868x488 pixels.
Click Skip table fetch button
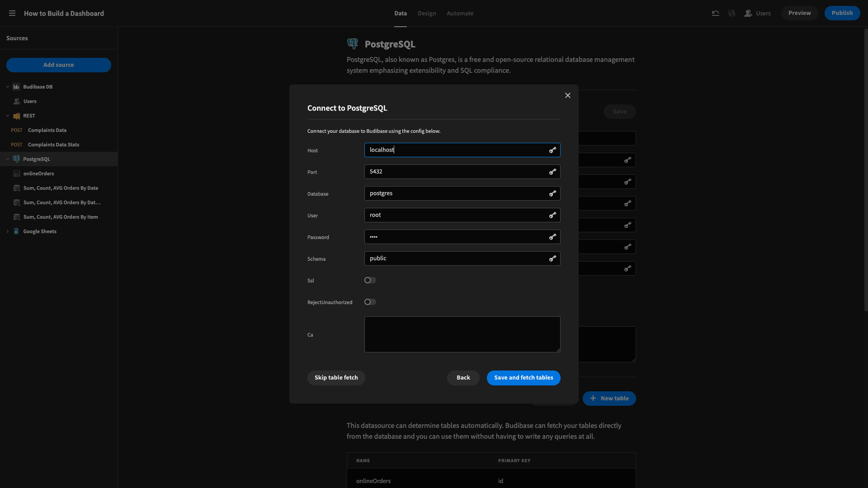pos(336,378)
